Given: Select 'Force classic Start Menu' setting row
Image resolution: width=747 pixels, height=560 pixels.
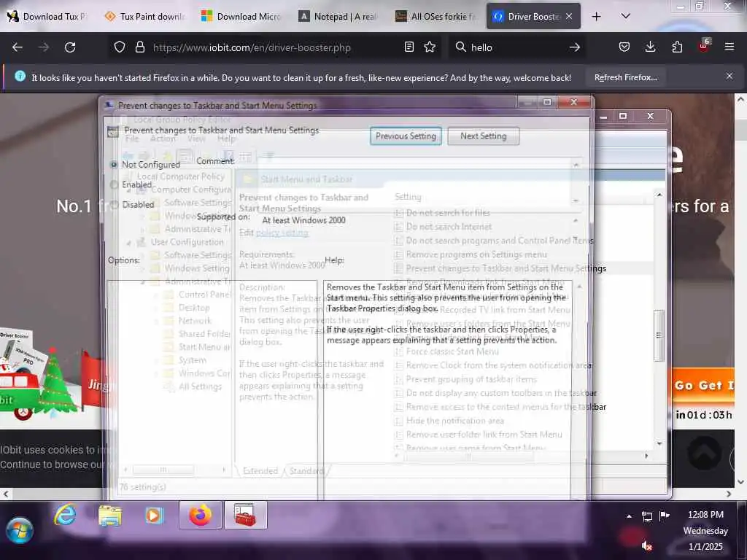Looking at the screenshot, I should 452,351.
